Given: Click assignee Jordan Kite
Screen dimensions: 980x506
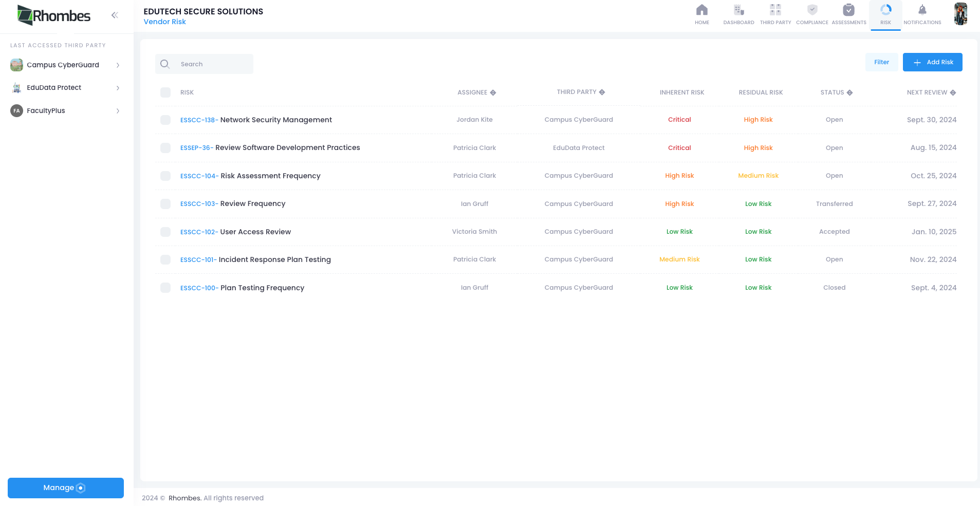Looking at the screenshot, I should [x=474, y=120].
